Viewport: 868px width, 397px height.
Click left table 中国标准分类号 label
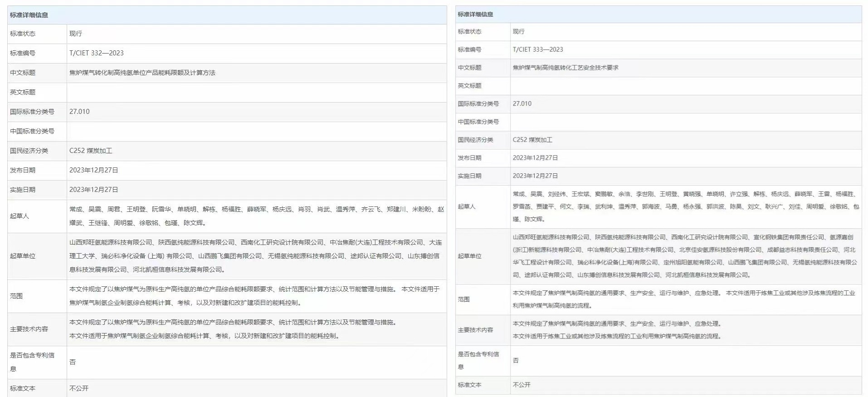click(x=32, y=131)
